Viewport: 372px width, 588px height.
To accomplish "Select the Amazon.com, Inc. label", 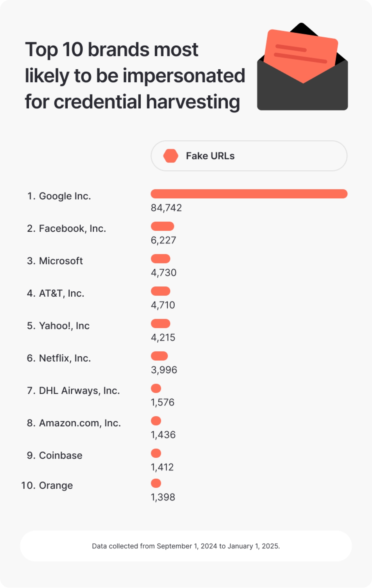I will tap(74, 423).
